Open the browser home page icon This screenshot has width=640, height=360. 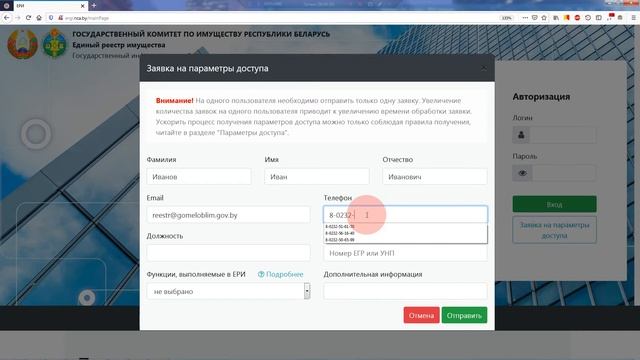(39, 18)
